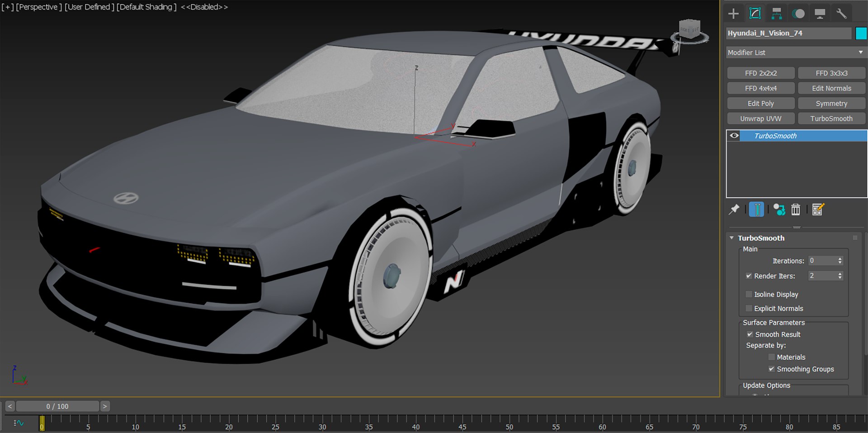Open the Modify command panel tab
The width and height of the screenshot is (868, 433).
(x=755, y=14)
